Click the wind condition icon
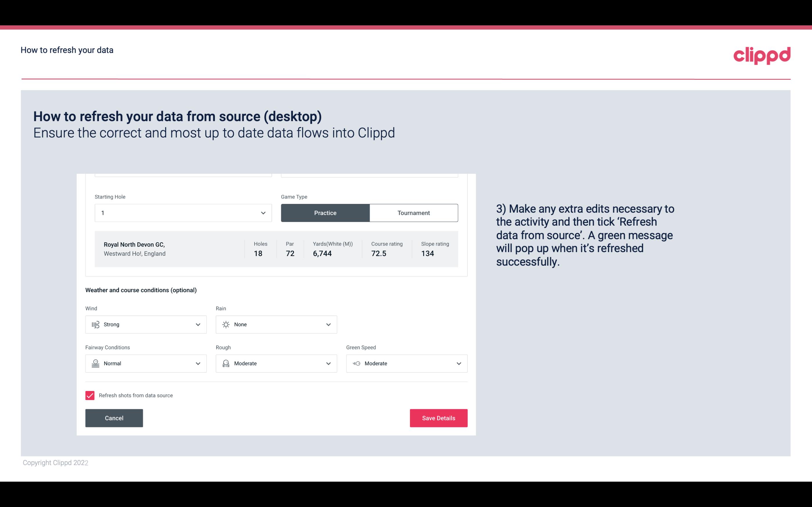The height and width of the screenshot is (507, 812). tap(95, 324)
